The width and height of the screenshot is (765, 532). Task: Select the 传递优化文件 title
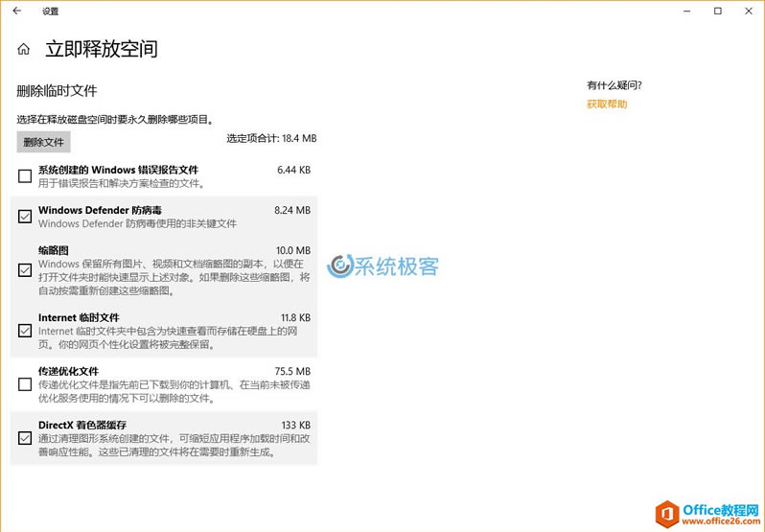pyautogui.click(x=69, y=371)
